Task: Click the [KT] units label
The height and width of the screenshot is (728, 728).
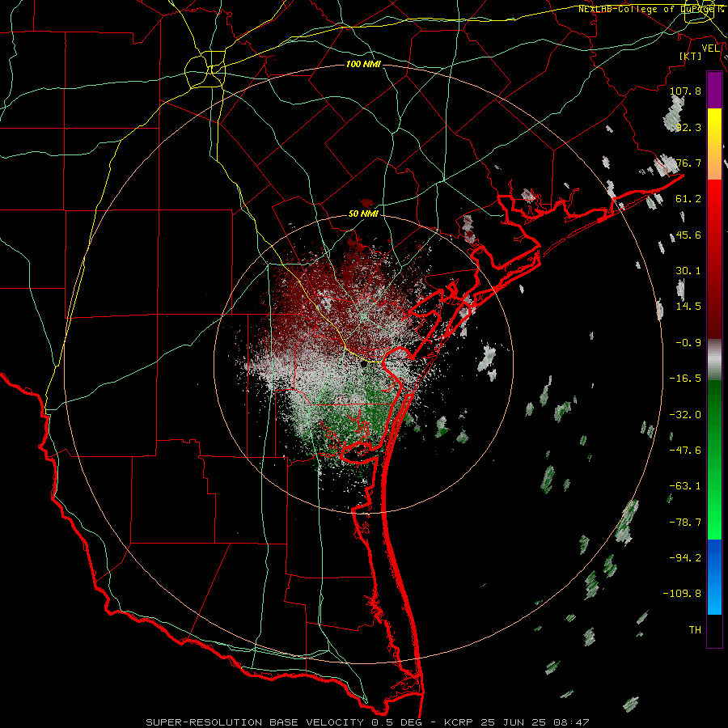Action: (691, 56)
